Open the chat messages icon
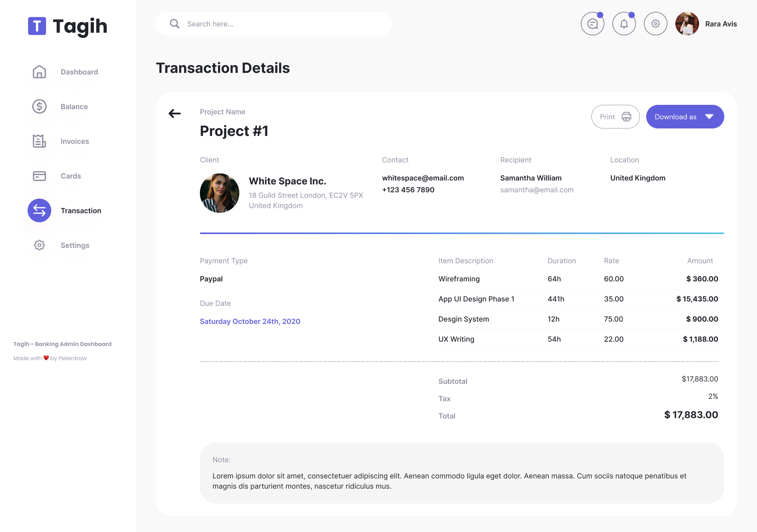The image size is (757, 532). 592,24
